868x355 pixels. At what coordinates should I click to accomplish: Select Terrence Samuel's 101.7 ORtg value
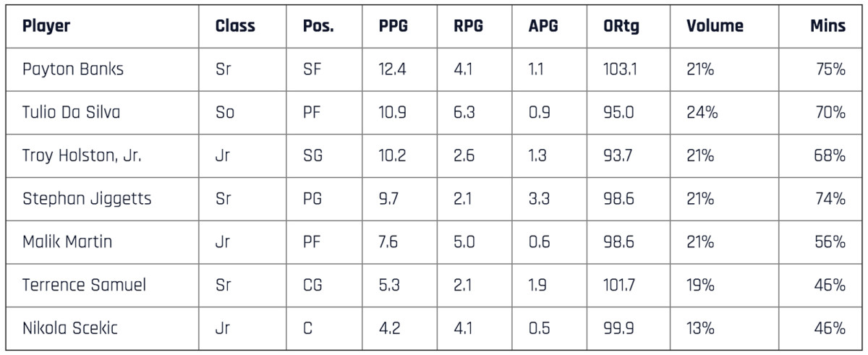tap(620, 285)
